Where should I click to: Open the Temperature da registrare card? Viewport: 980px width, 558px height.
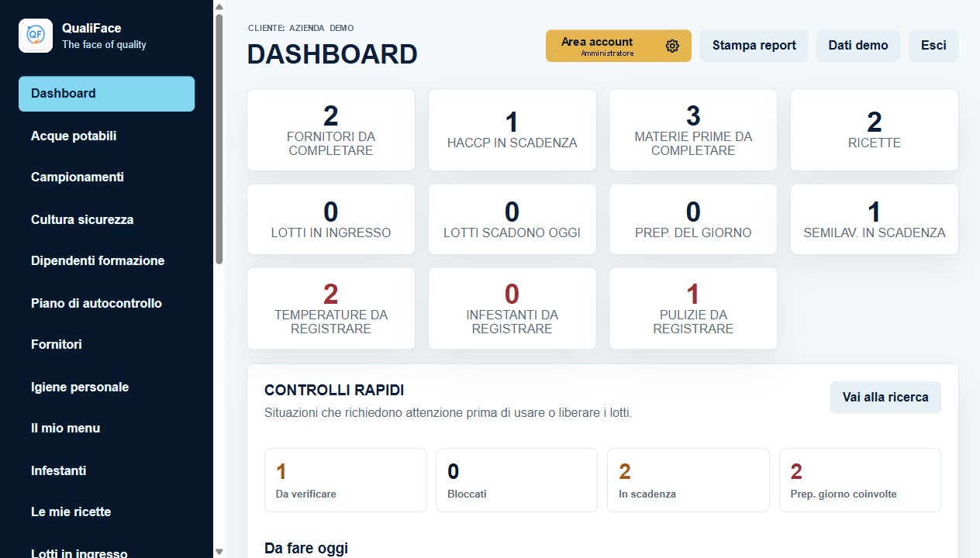coord(331,308)
